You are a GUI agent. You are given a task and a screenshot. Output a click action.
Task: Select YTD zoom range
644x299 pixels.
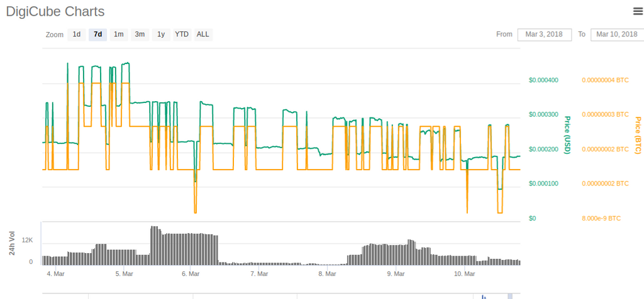182,35
